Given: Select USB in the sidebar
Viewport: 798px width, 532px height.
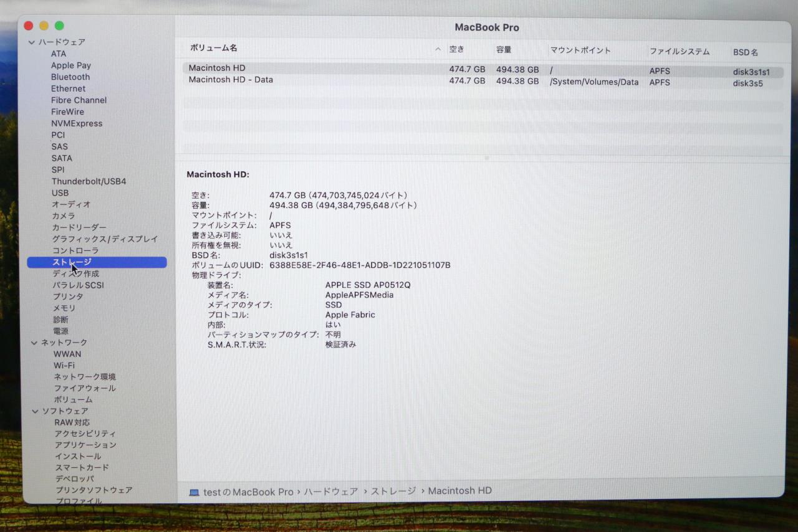Looking at the screenshot, I should (x=60, y=193).
